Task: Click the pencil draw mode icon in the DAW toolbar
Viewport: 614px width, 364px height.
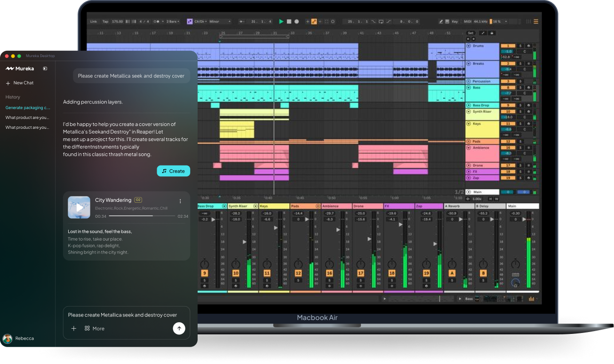Action: [441, 22]
